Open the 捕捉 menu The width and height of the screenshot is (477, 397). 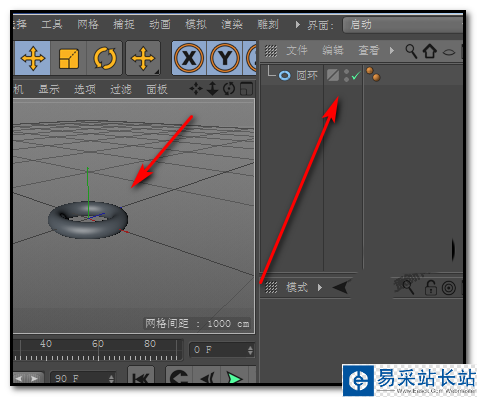(x=124, y=24)
